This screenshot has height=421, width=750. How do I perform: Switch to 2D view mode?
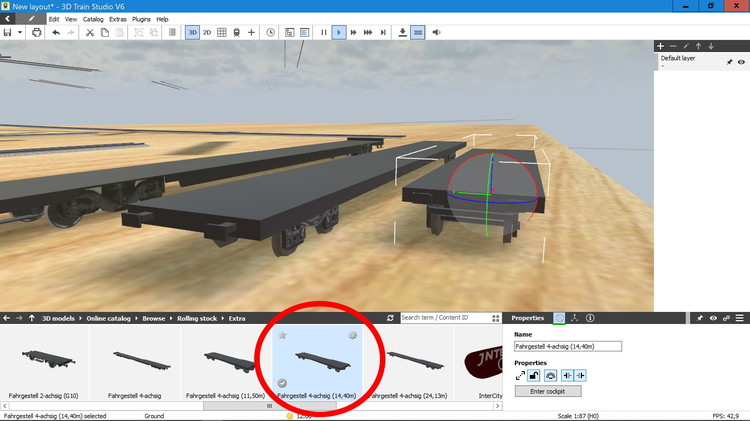pos(207,33)
